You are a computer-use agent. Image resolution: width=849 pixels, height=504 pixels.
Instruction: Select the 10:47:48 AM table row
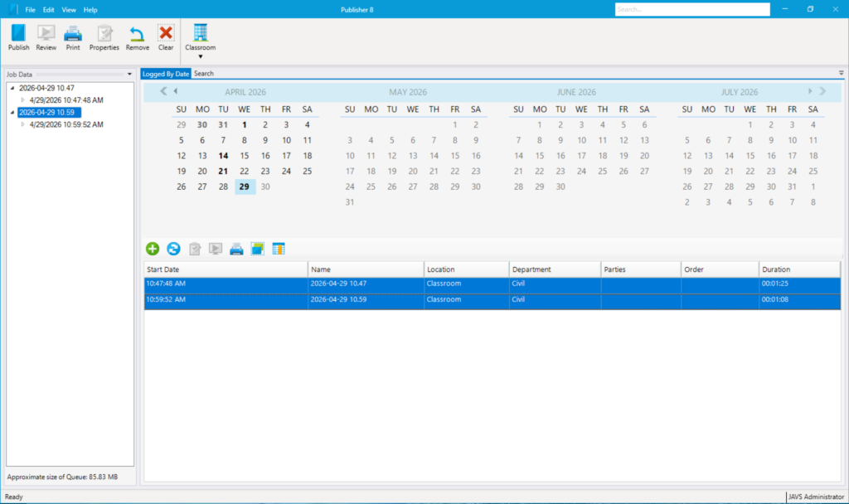(492, 285)
